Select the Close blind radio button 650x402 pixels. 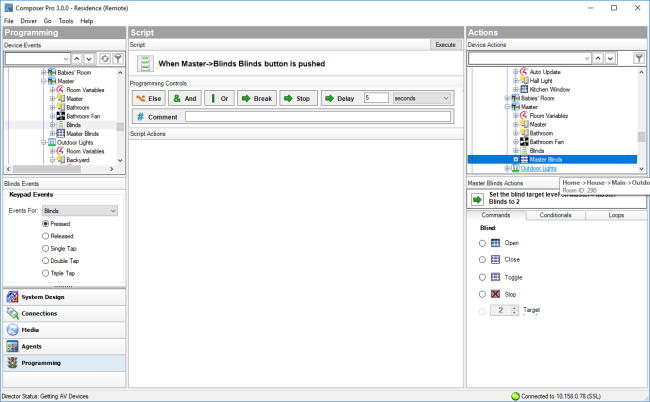(482, 260)
